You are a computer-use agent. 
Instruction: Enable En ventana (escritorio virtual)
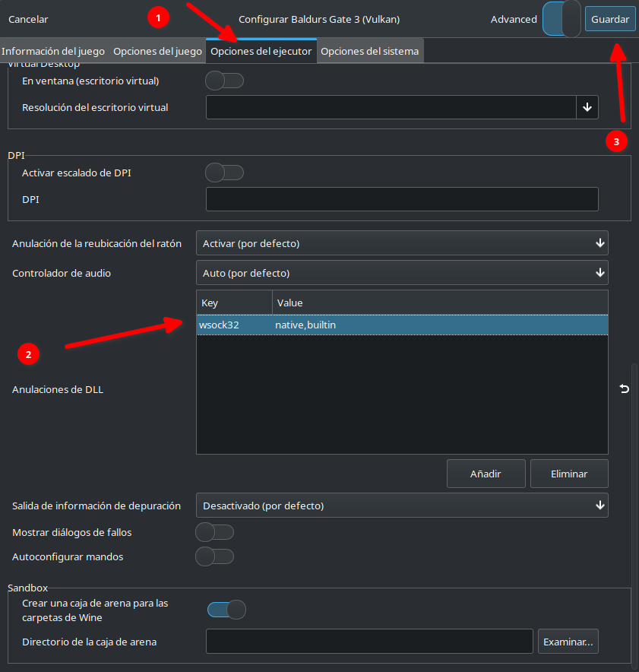(x=224, y=81)
